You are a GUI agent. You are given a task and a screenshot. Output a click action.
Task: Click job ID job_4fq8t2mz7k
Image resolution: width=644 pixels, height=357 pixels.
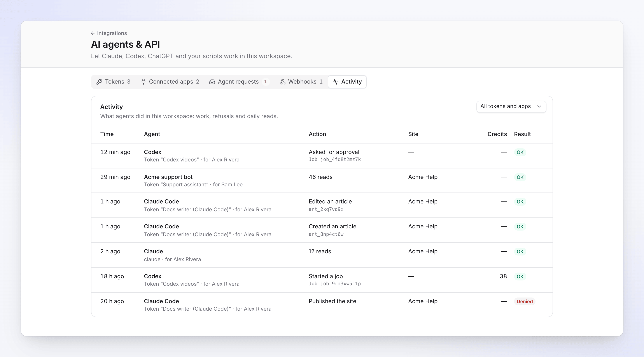click(x=341, y=159)
